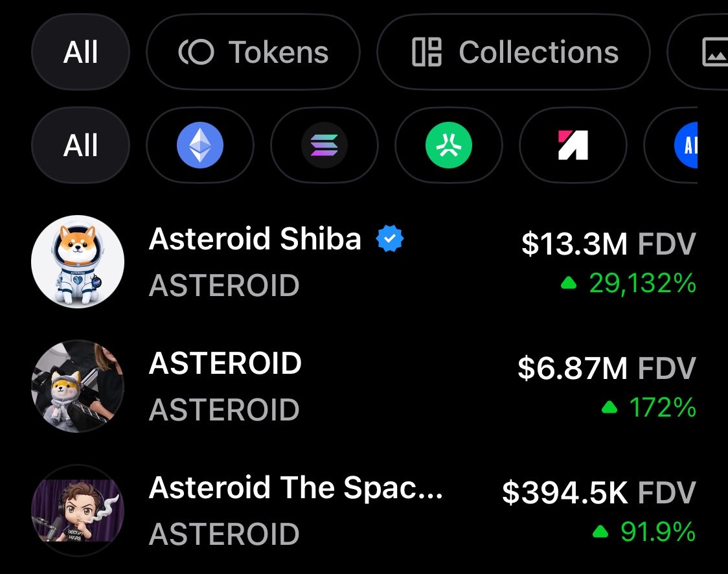Select the pink and white chain icon
The height and width of the screenshot is (574, 728).
[x=573, y=146]
